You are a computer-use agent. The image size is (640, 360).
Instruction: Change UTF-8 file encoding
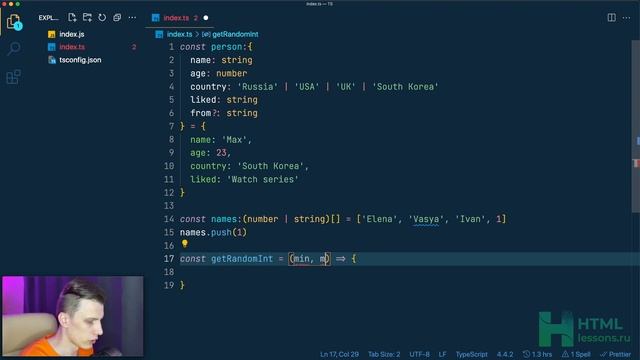[x=420, y=354]
